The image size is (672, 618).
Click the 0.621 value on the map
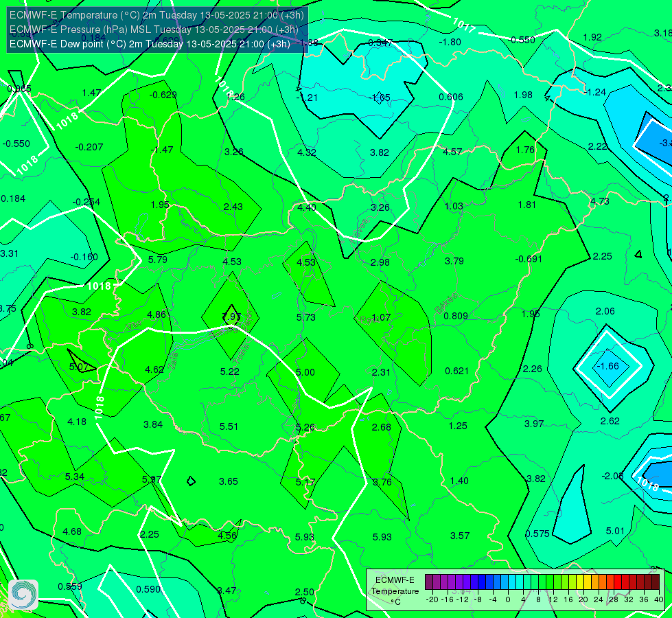(x=457, y=371)
